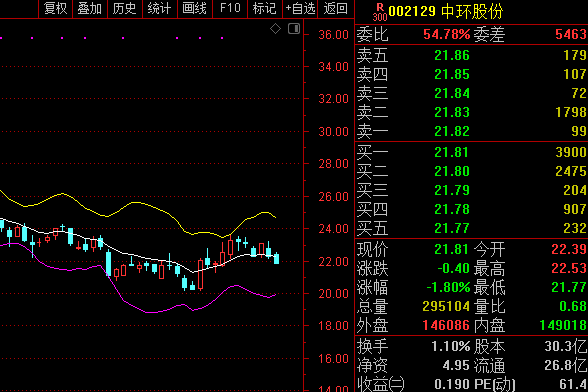588x392 pixels.
Task: Click the yellow upper Bollinger band line
Action: pyautogui.click(x=135, y=203)
